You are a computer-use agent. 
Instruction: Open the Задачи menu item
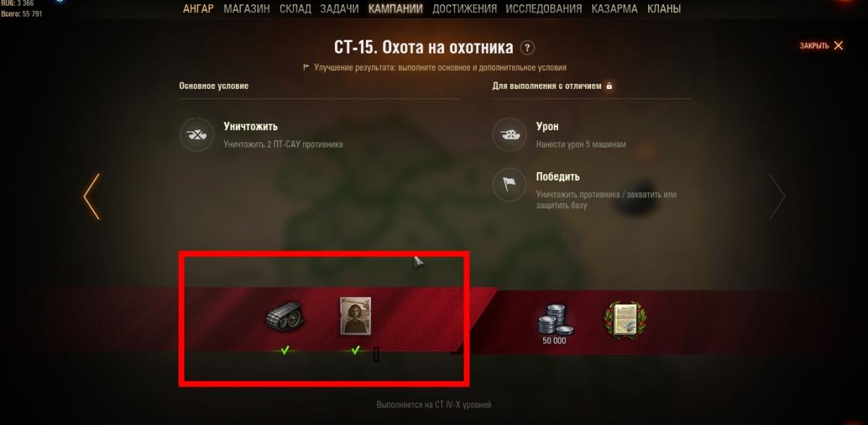click(339, 9)
